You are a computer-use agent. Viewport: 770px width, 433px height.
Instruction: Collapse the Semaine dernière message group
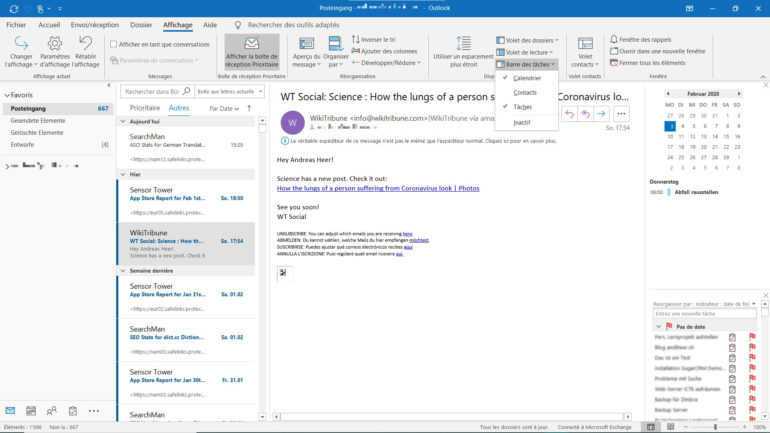click(x=123, y=271)
